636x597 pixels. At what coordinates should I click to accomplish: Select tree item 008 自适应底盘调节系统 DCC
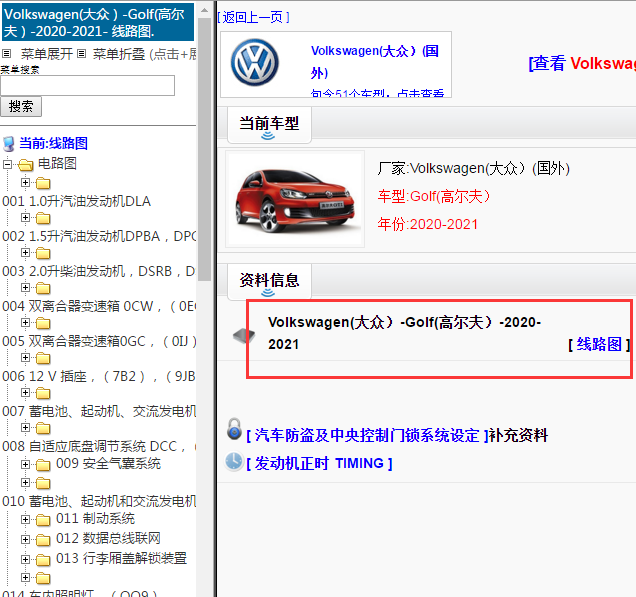click(99, 446)
